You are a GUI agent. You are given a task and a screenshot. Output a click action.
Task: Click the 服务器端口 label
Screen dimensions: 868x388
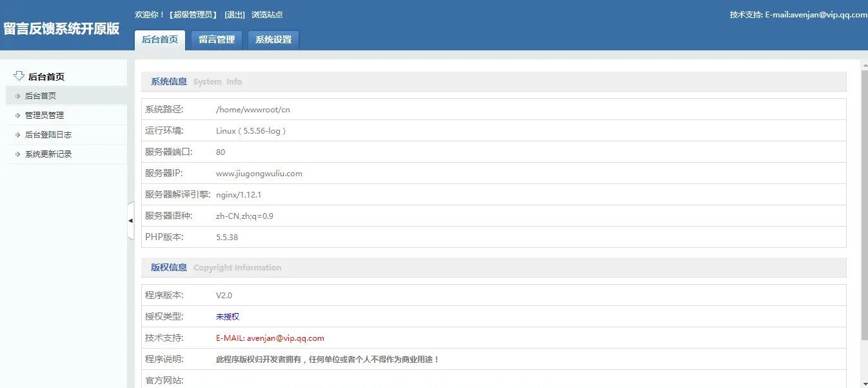coord(169,152)
